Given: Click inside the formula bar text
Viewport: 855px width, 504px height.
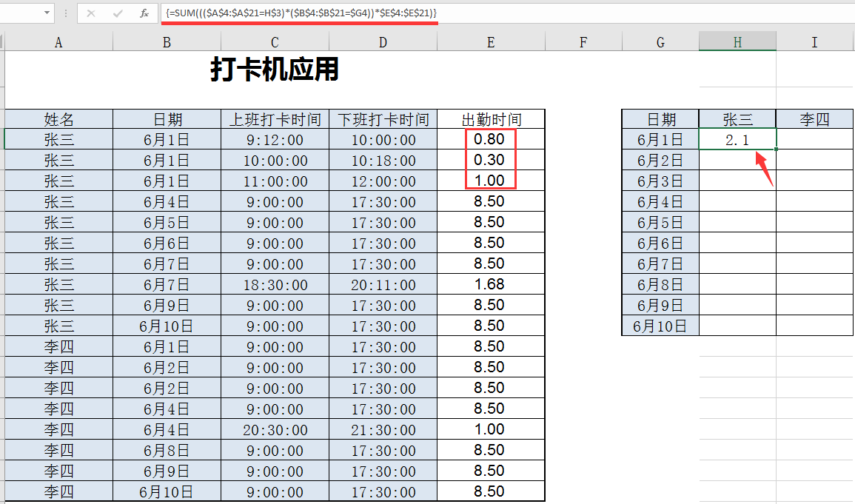Looking at the screenshot, I should pyautogui.click(x=301, y=13).
